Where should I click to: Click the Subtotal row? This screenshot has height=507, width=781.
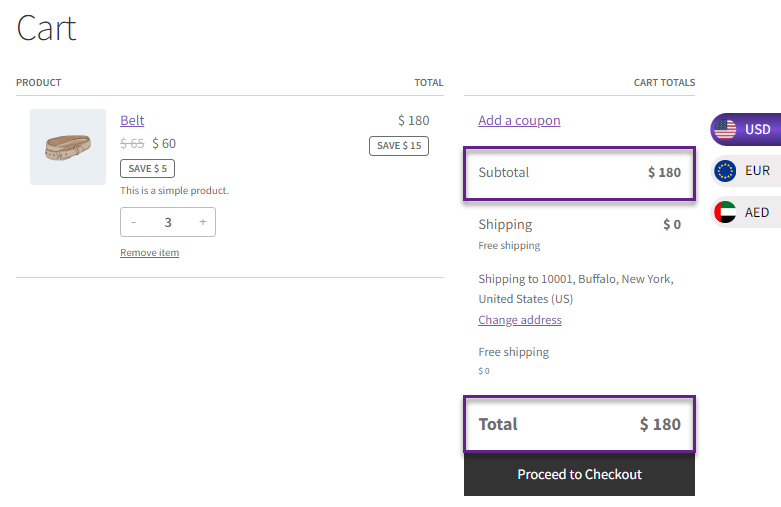pyautogui.click(x=579, y=173)
